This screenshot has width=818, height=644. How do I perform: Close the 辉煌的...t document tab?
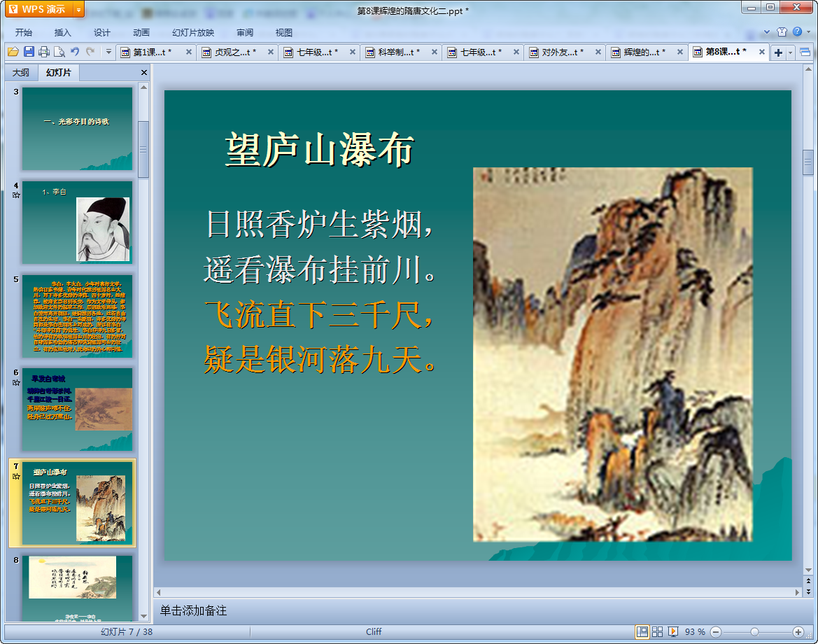[x=680, y=52]
